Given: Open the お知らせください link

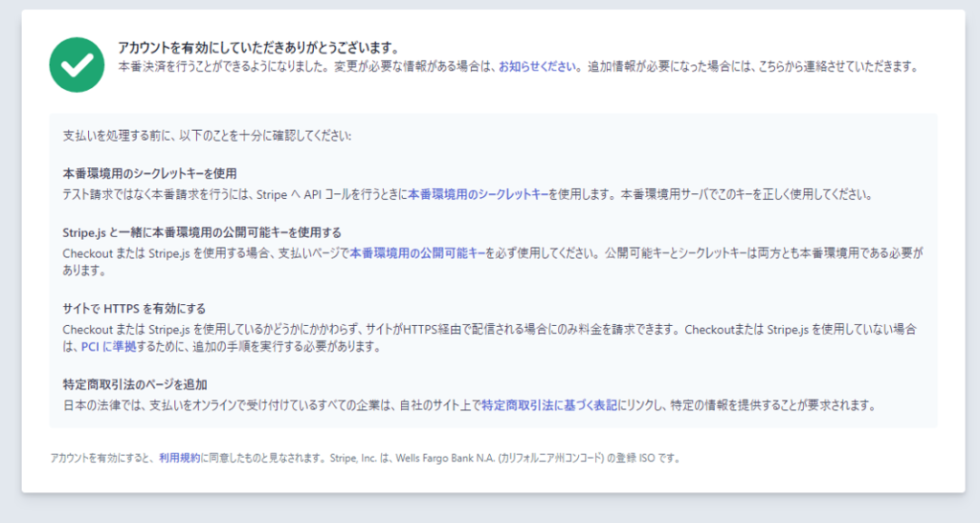Looking at the screenshot, I should 537,66.
